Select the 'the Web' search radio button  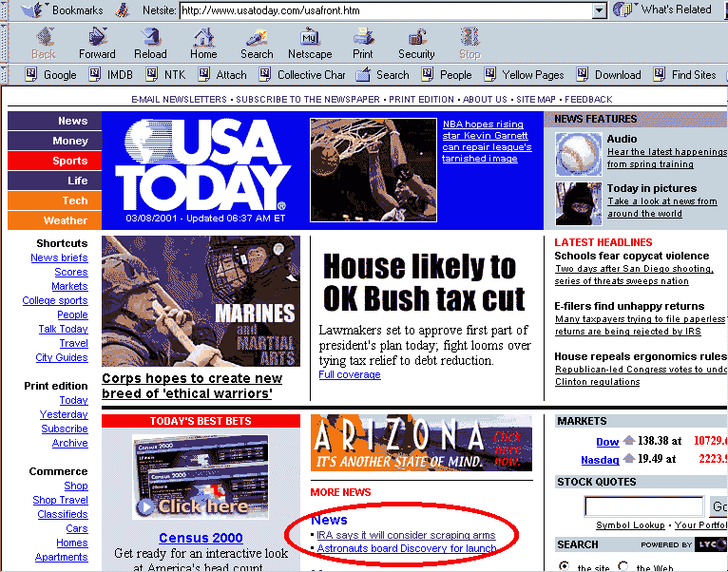point(623,566)
